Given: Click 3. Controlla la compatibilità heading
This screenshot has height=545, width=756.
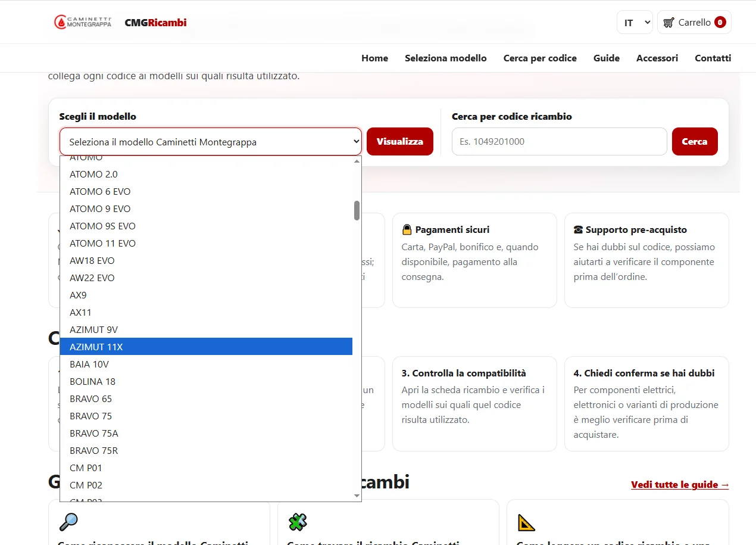Looking at the screenshot, I should (464, 373).
